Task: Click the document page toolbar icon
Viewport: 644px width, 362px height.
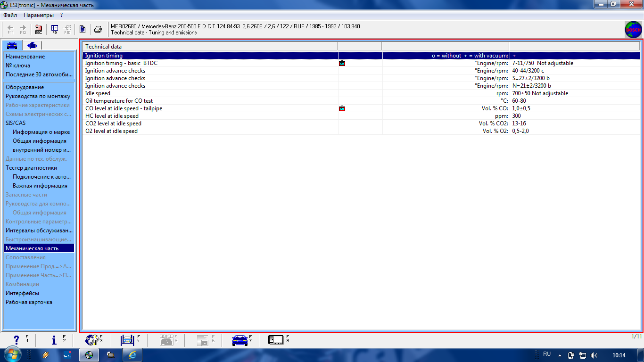Action: click(x=82, y=29)
